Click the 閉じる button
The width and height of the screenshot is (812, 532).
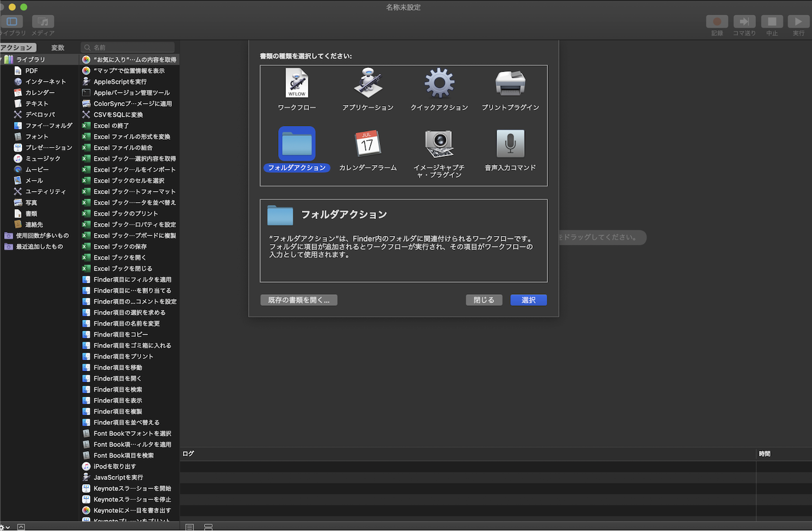point(484,300)
